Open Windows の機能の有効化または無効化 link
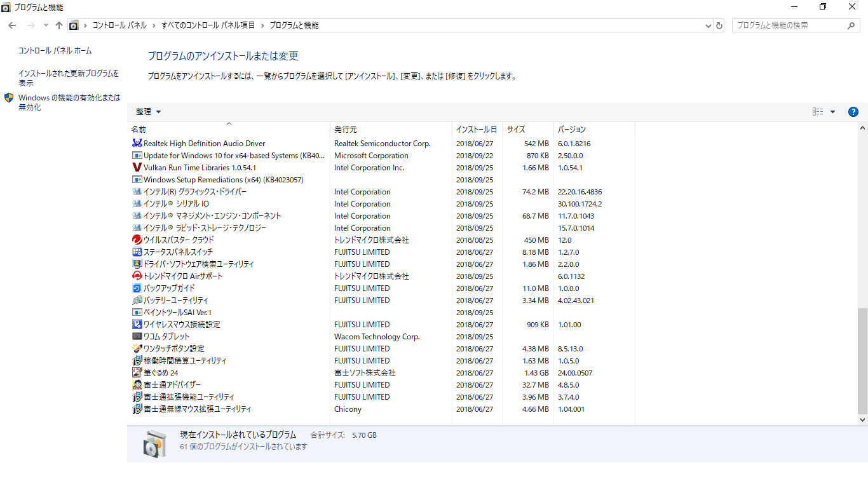Image resolution: width=868 pixels, height=488 pixels. point(69,102)
